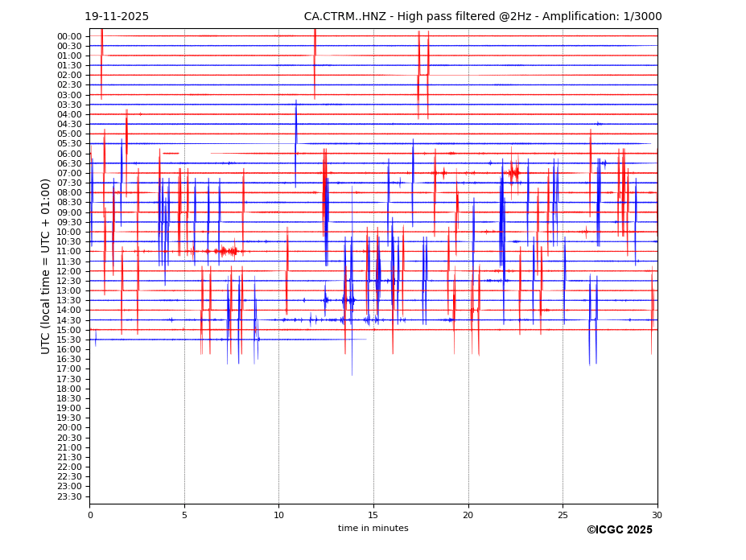Screen dimensions: 746x560
Task: Select the 12:00 time row label
Action: click(69, 271)
